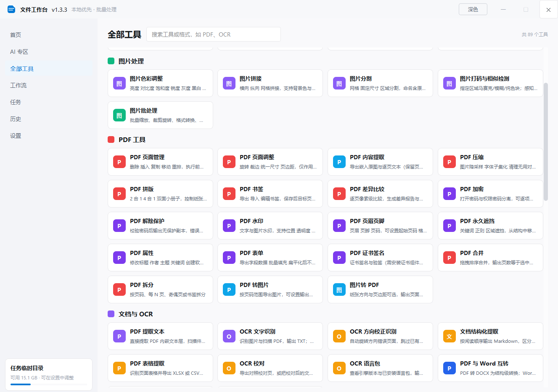This screenshot has height=392, width=558.
Task: Open the PDF 差异比较 tool card
Action: (380, 194)
